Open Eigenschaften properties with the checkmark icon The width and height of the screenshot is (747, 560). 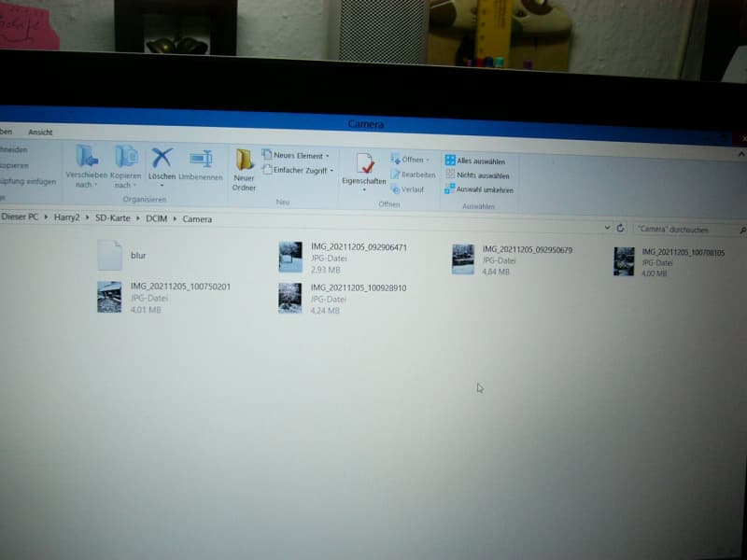364,163
